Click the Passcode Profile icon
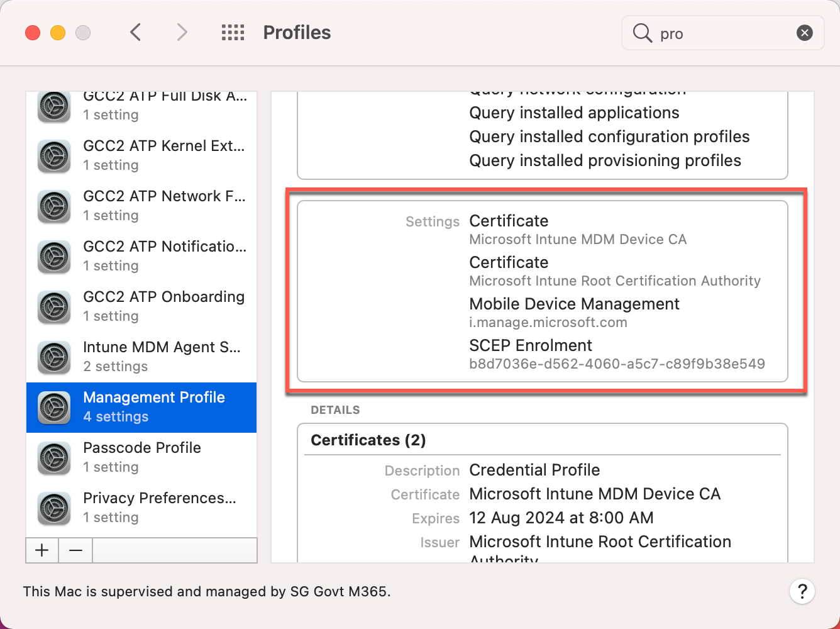 (53, 458)
